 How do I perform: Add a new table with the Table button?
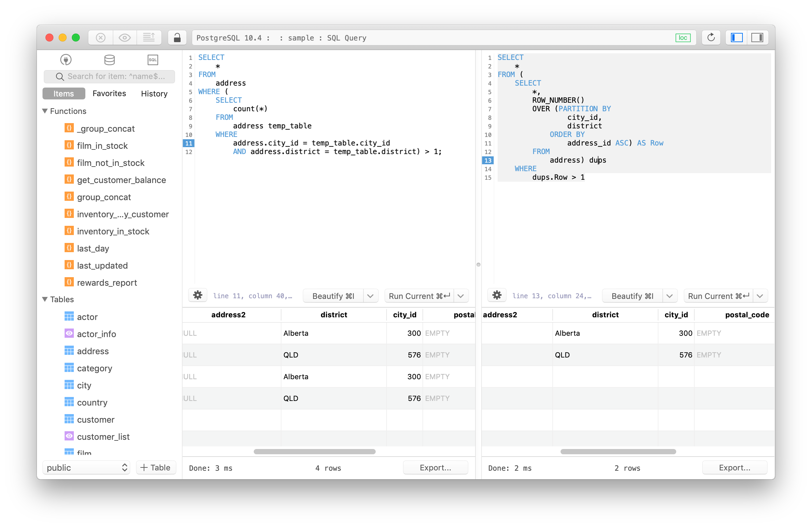pyautogui.click(x=156, y=467)
